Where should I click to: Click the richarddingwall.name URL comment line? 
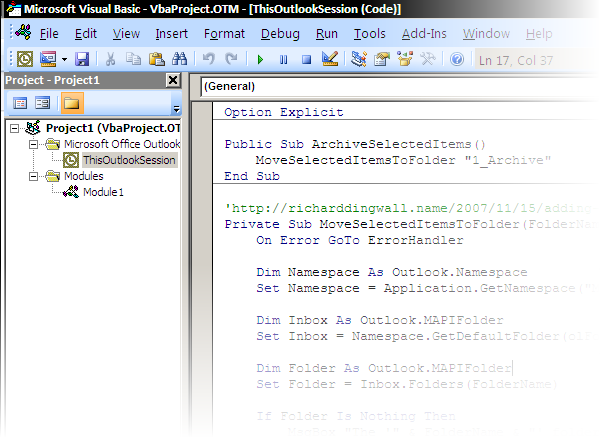[411, 208]
